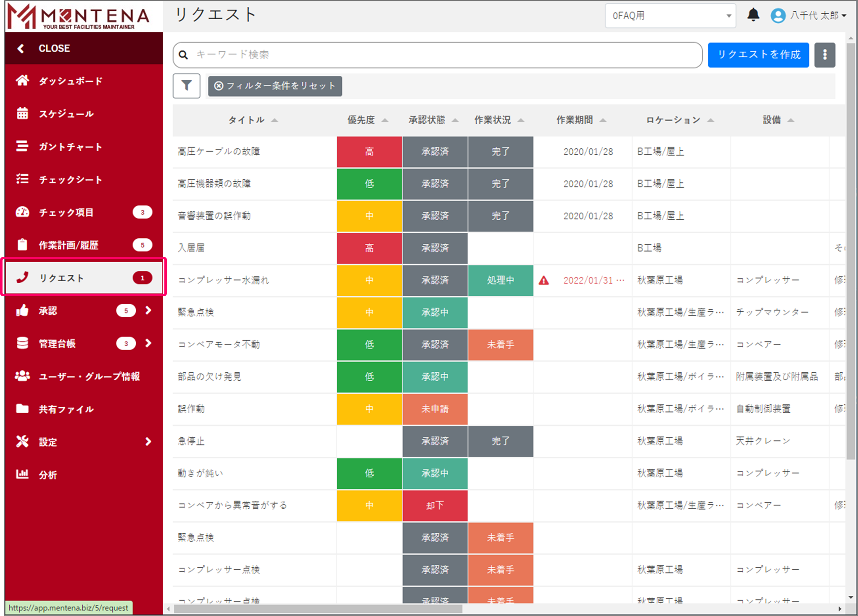Click the notification bell icon
The width and height of the screenshot is (858, 616).
coord(753,15)
